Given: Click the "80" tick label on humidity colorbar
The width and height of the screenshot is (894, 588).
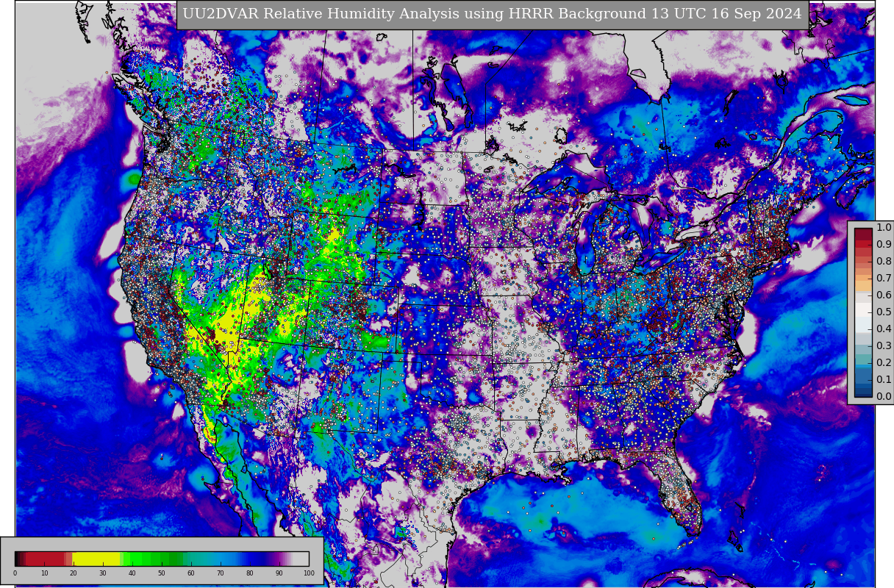Looking at the screenshot, I should (x=249, y=573).
